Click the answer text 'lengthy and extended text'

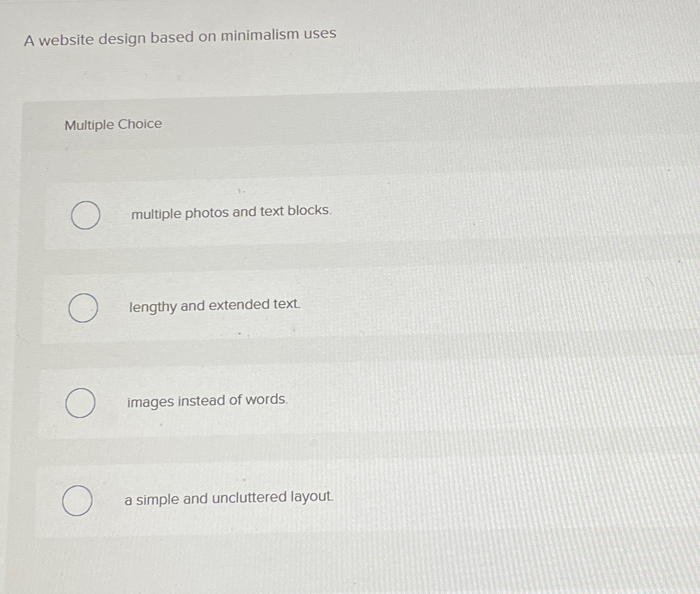[214, 305]
